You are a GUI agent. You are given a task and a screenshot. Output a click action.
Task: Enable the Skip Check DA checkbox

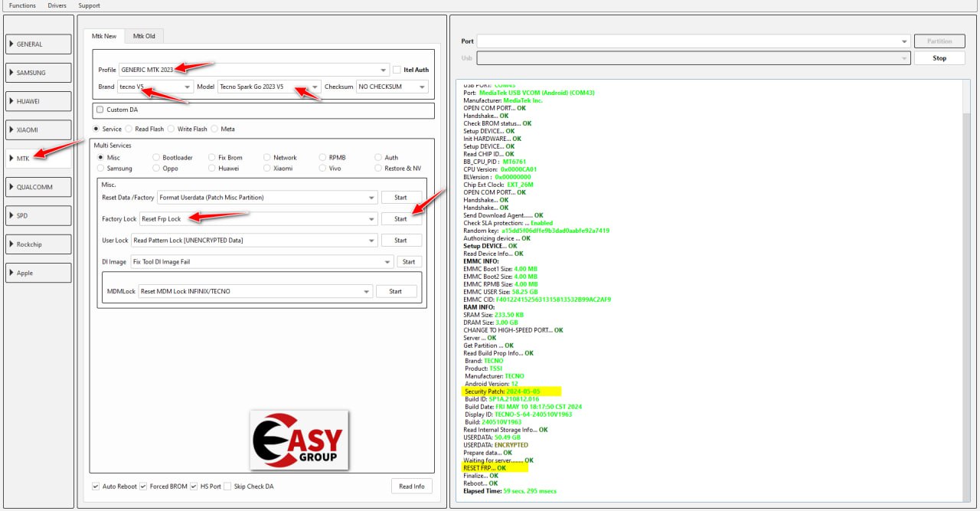227,486
